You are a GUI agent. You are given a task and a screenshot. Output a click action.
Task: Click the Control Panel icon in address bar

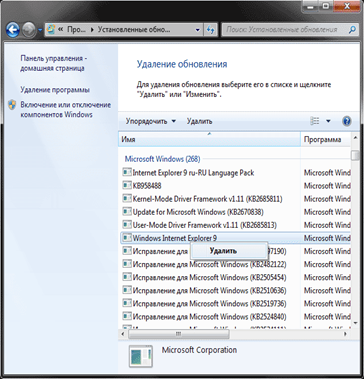51,30
